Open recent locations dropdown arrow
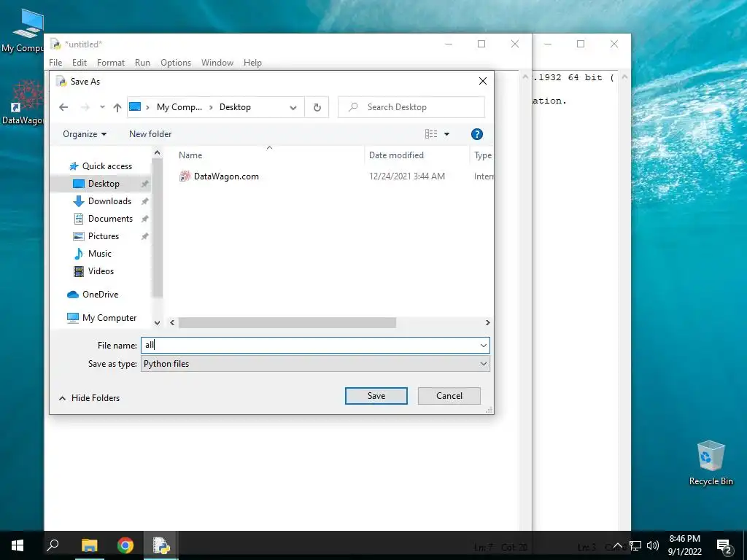The height and width of the screenshot is (560, 747). [102, 107]
